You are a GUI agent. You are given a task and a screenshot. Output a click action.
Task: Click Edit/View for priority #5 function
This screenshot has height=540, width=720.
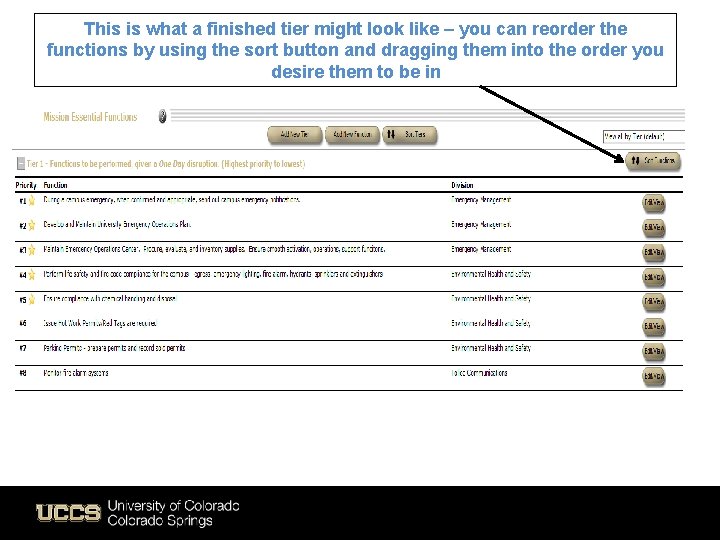coord(654,302)
